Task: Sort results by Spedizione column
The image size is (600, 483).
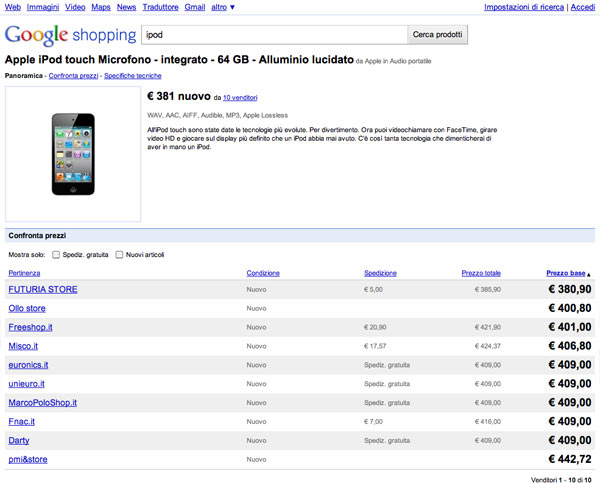Action: [380, 273]
